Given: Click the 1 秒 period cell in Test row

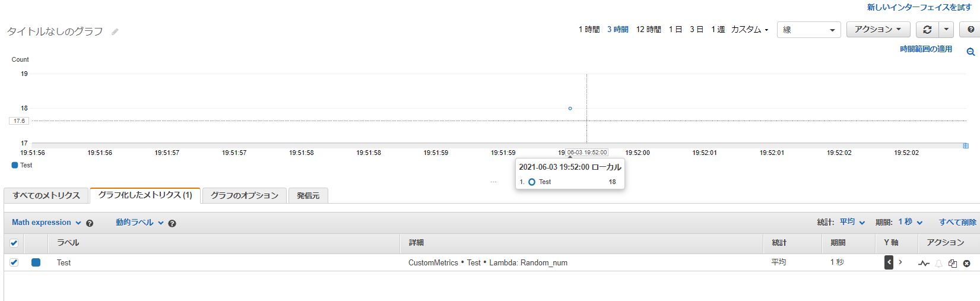Looking at the screenshot, I should click(x=837, y=262).
